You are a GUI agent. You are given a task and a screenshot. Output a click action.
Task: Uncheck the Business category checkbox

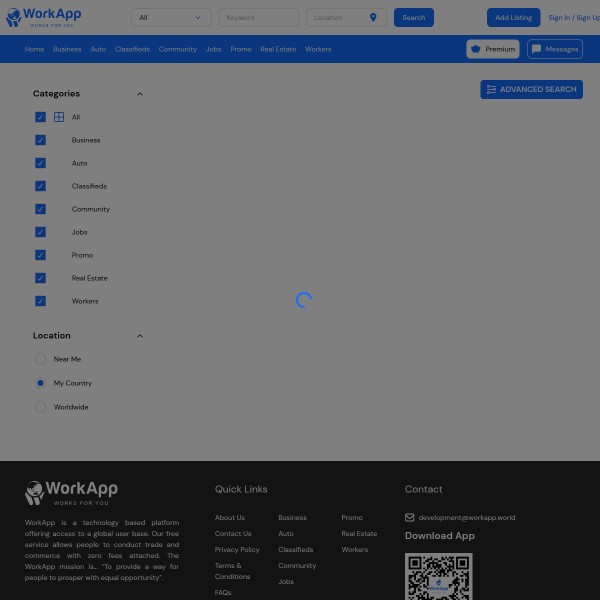[40, 140]
